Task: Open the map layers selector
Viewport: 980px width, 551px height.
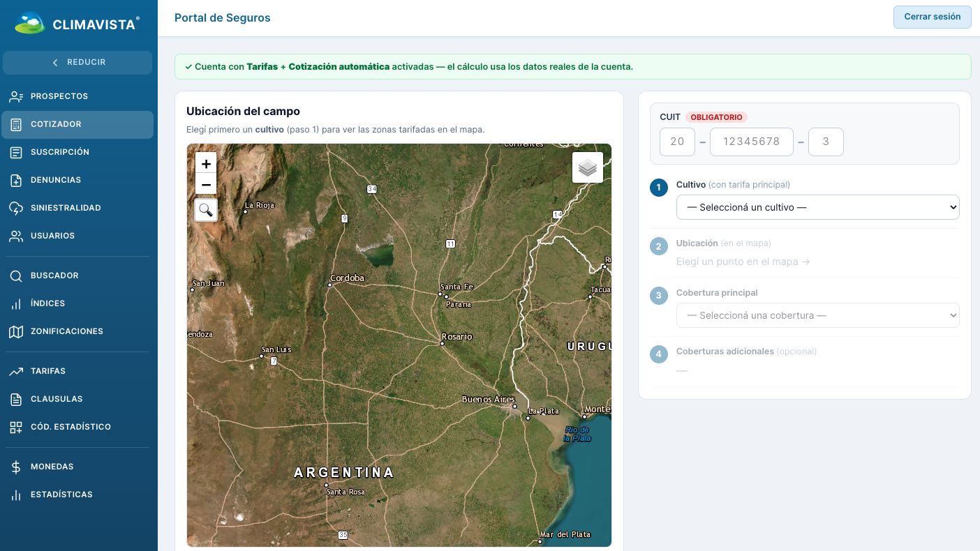Action: pyautogui.click(x=588, y=167)
